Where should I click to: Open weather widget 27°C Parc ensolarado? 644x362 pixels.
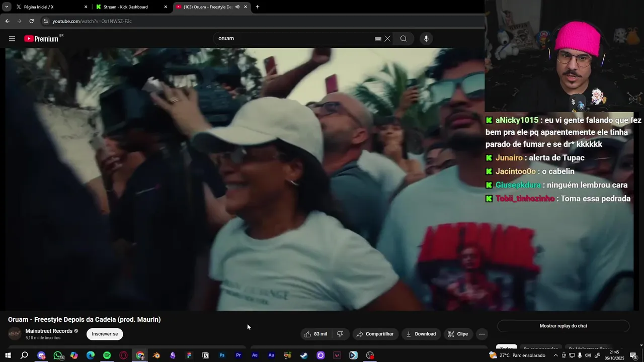pyautogui.click(x=517, y=355)
